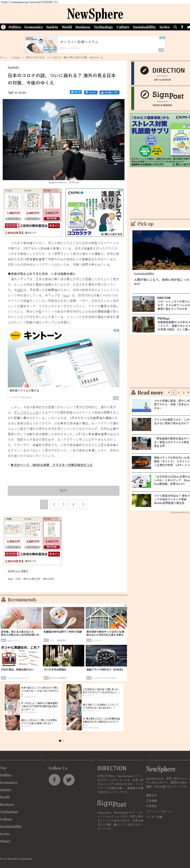Image resolution: width=190 pixels, height=868 pixels.
Task: Click the gray NEXT button
Action: click(63, 491)
